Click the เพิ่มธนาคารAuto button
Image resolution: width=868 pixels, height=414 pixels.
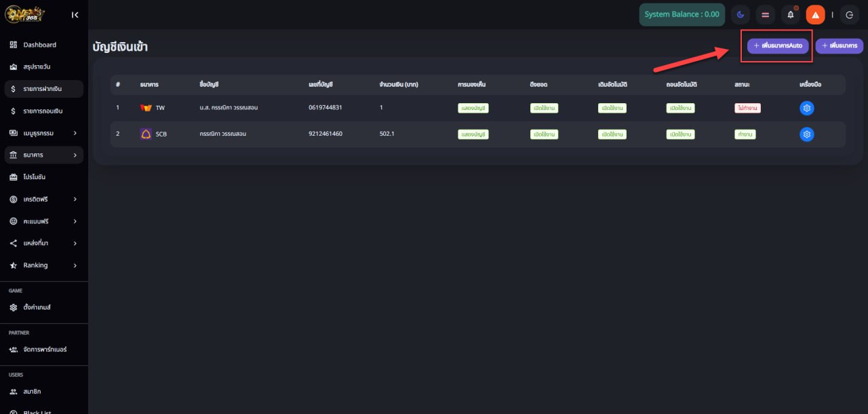[x=777, y=45]
